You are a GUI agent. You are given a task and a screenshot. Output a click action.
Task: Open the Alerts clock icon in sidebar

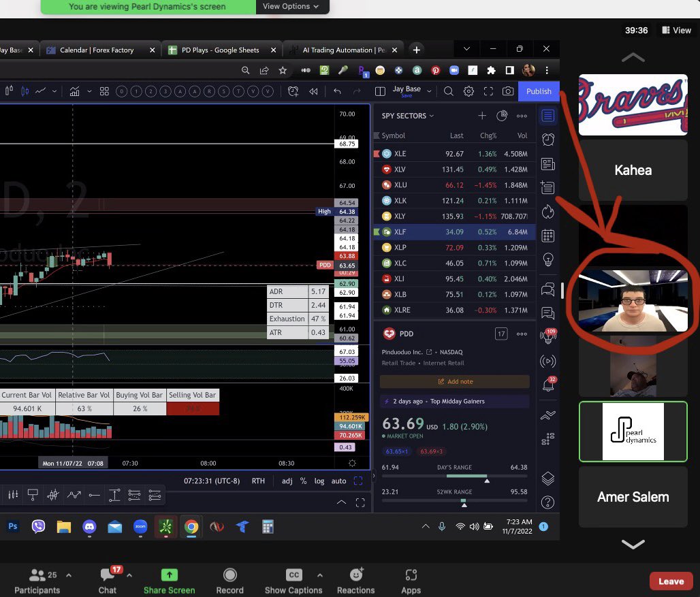pos(547,140)
